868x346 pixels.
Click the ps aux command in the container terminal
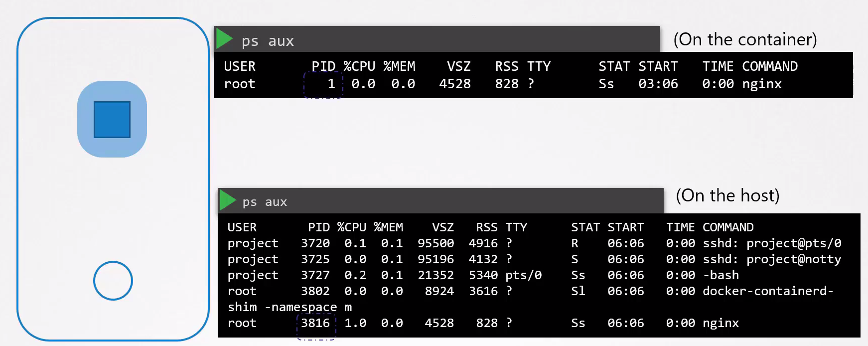[268, 41]
